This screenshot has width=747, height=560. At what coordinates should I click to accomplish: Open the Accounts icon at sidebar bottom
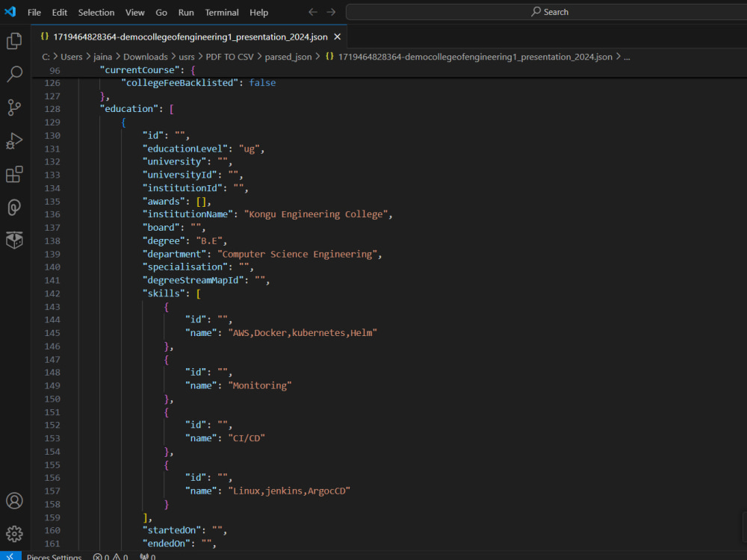pos(13,501)
